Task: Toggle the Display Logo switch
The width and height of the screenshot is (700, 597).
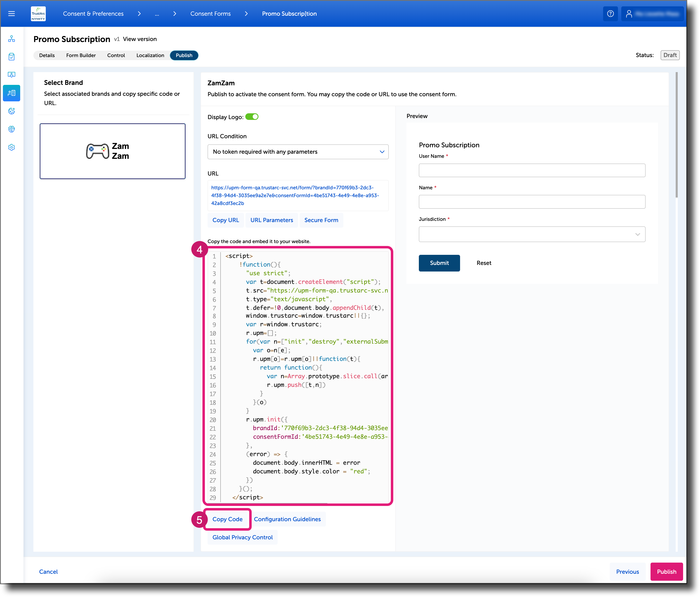Action: tap(252, 117)
